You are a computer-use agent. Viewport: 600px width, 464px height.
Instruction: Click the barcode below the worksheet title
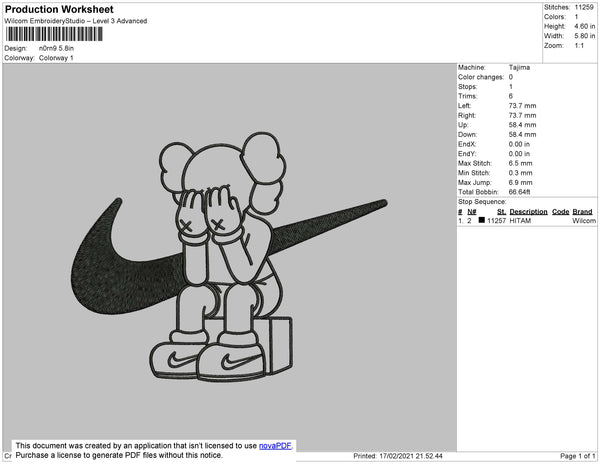(54, 34)
